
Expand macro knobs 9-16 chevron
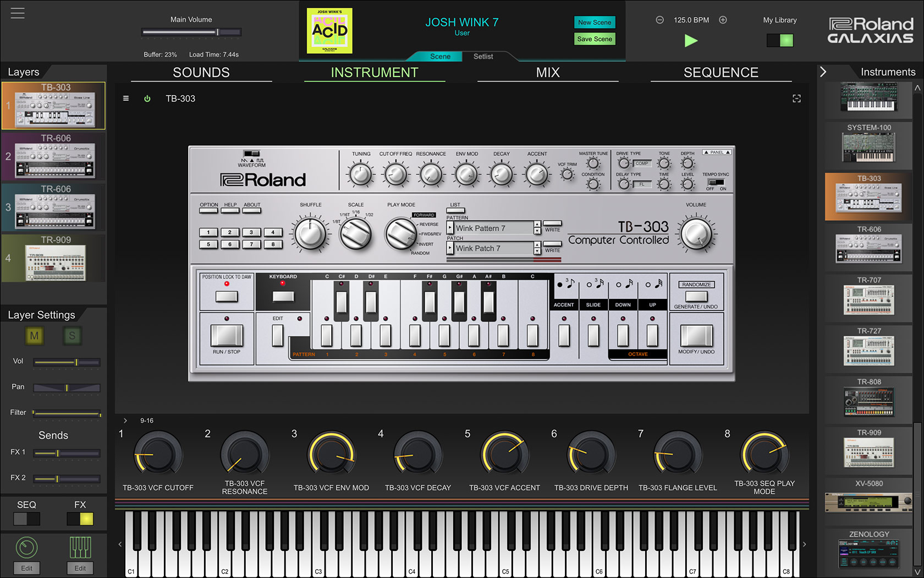[125, 421]
